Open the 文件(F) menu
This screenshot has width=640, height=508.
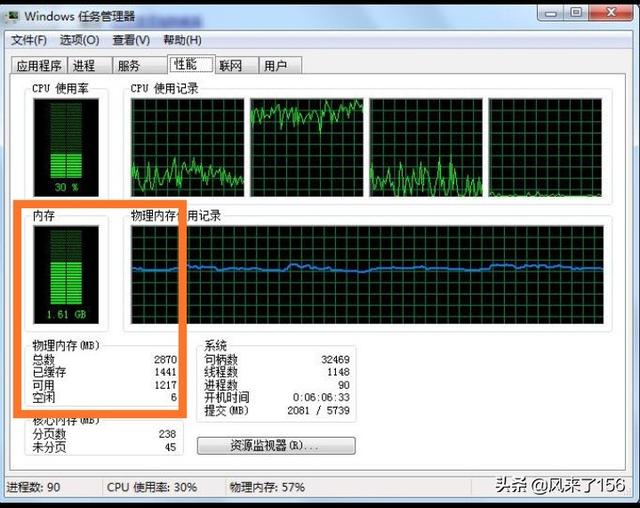28,40
